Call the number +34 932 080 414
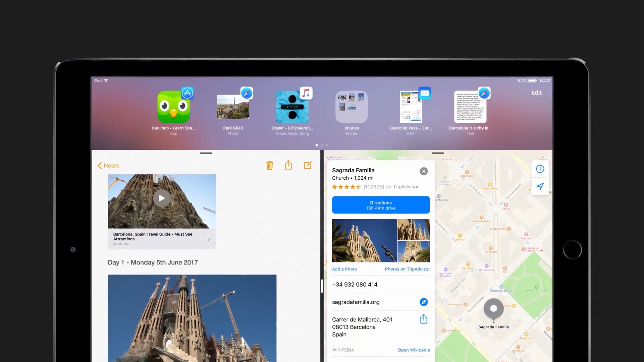 point(355,285)
